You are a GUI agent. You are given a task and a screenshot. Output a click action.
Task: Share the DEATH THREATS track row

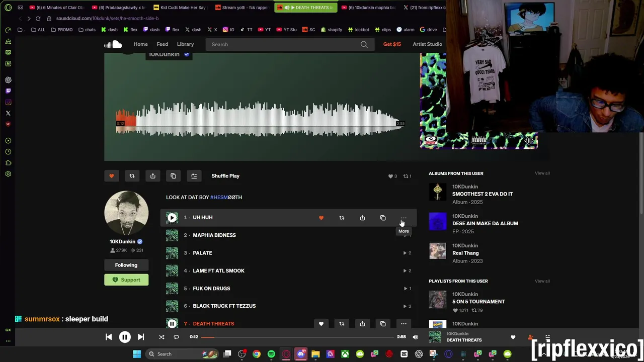click(x=362, y=324)
